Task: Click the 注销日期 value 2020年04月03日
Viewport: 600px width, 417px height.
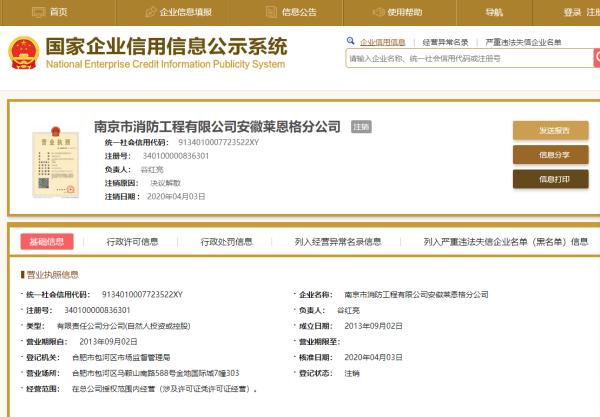Action: click(x=176, y=197)
